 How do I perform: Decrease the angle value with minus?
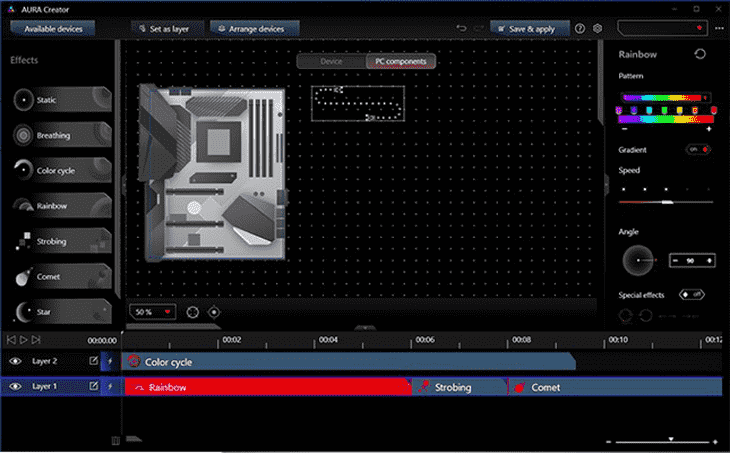[x=675, y=261]
